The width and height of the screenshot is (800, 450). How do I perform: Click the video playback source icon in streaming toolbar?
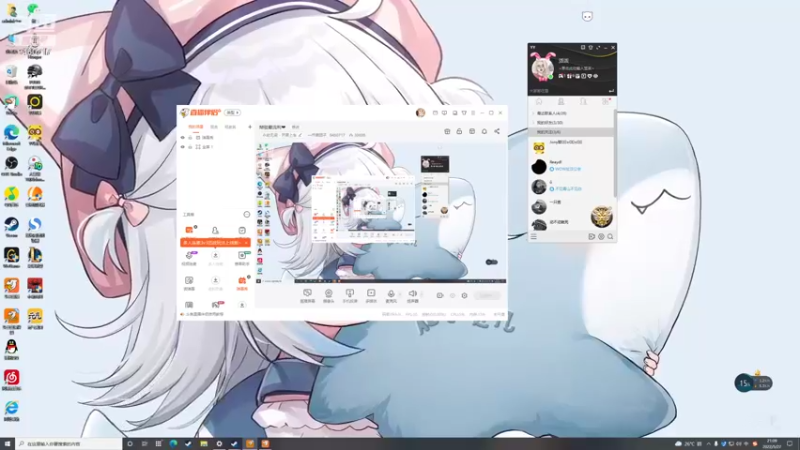click(371, 293)
